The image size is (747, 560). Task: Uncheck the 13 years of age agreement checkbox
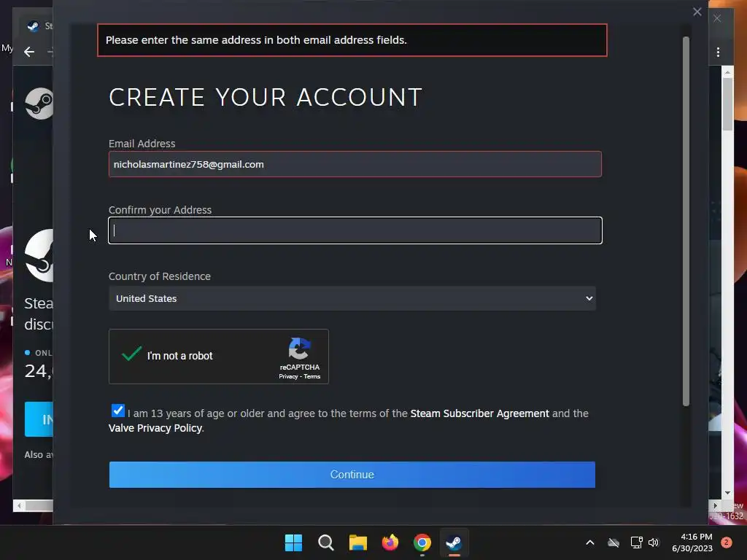point(117,411)
